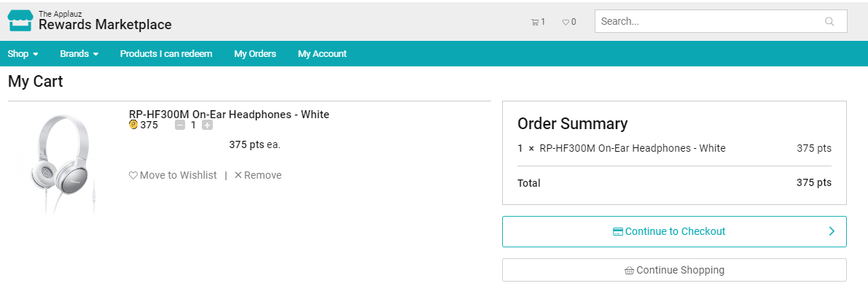Expand the Brands dropdown menu
The width and height of the screenshot is (868, 294).
(79, 54)
